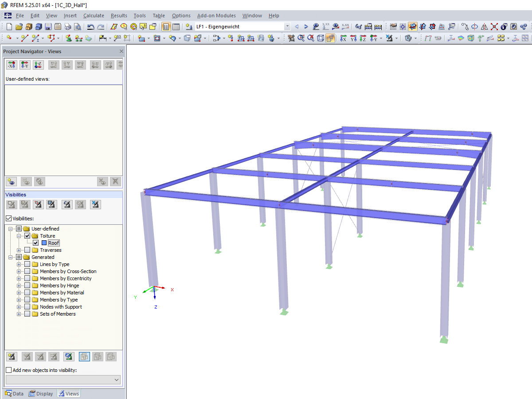Click the blue Roof color swatch
This screenshot has height=399, width=532.
pos(44,243)
